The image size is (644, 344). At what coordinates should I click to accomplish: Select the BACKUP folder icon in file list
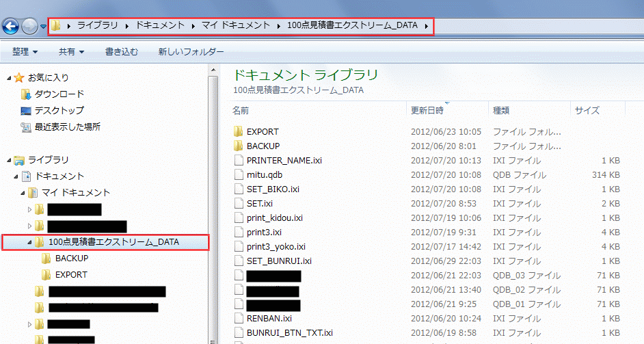point(239,146)
